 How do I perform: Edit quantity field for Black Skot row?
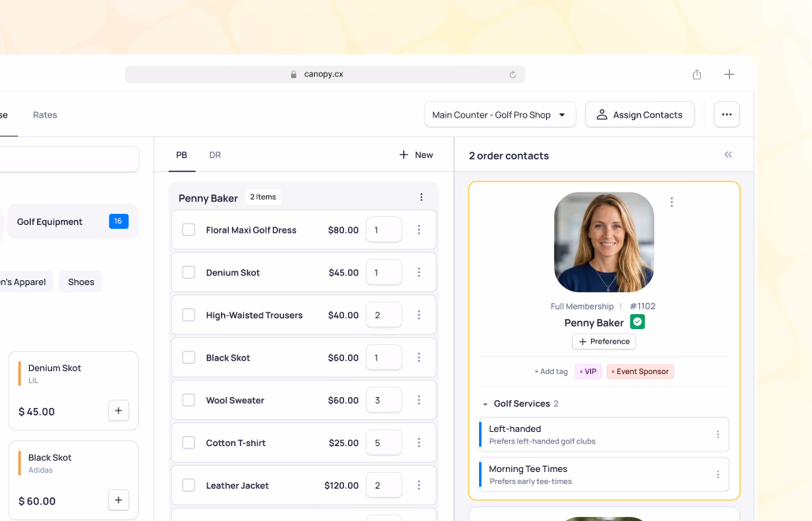[384, 358]
